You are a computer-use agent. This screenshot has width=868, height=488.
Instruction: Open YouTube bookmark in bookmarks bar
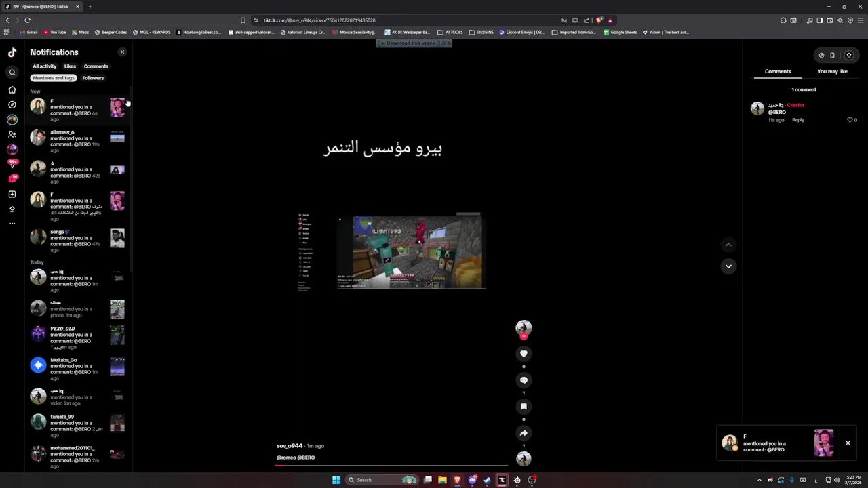(54, 32)
